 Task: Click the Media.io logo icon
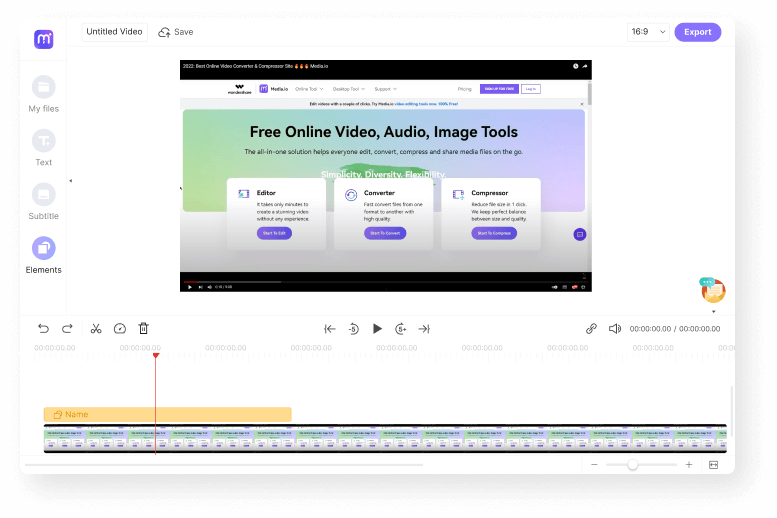point(44,39)
